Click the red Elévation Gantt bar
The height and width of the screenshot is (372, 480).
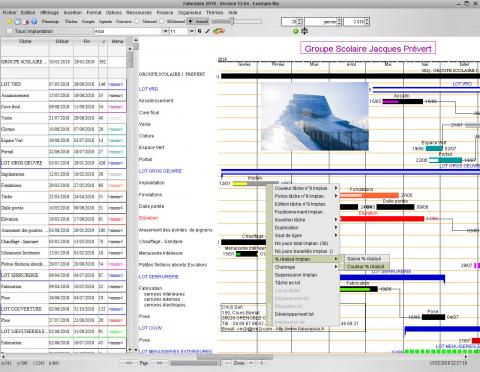[382, 219]
